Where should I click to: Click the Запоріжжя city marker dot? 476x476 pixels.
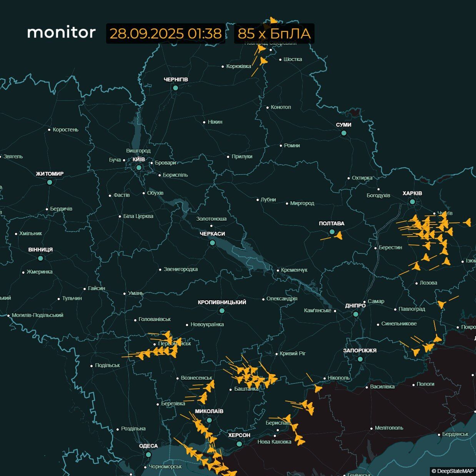(360, 359)
